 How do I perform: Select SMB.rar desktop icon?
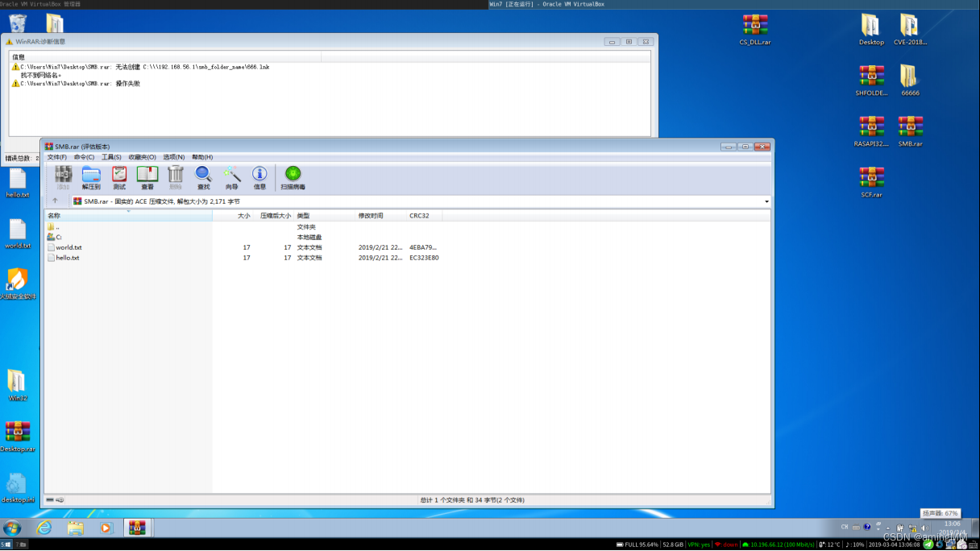tap(910, 130)
